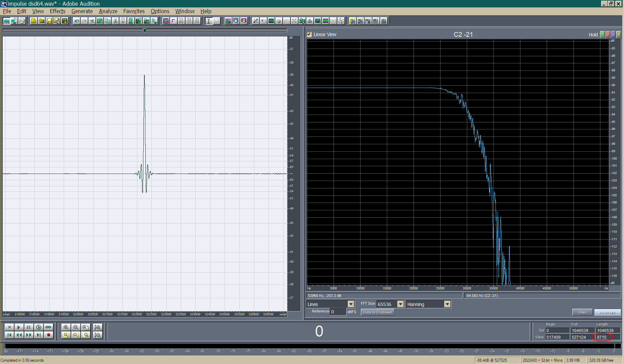Toggle Hold snapshot 2

[608, 34]
